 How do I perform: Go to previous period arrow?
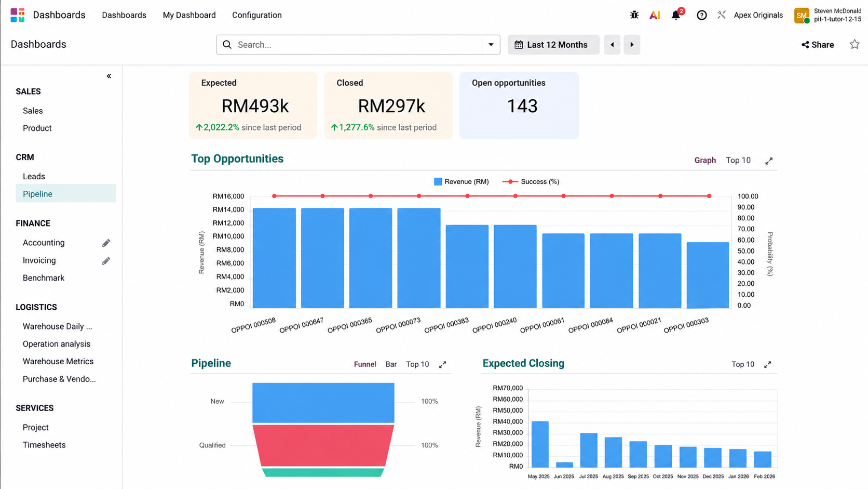point(612,45)
